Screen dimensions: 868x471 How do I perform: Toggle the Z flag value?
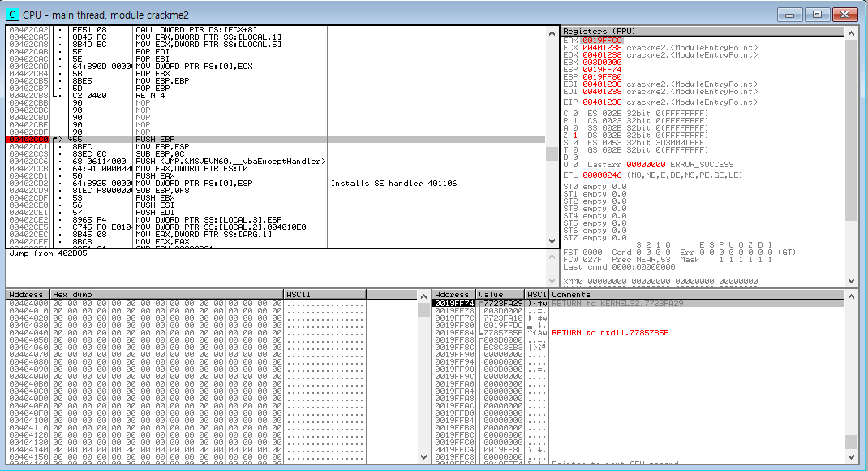(575, 135)
